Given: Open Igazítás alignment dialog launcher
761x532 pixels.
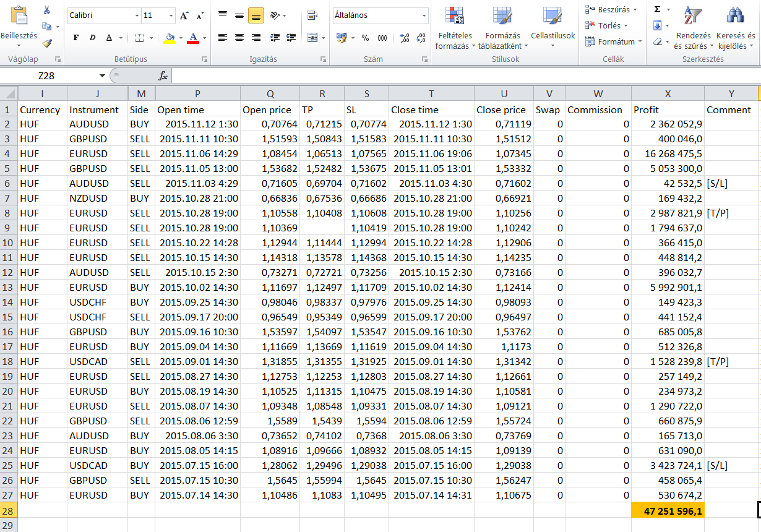Looking at the screenshot, I should point(323,59).
